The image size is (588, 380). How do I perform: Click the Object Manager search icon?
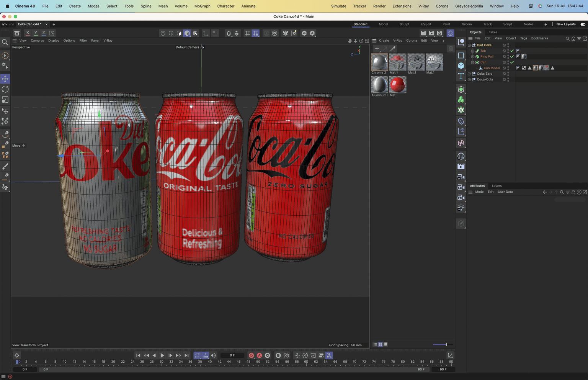[567, 38]
